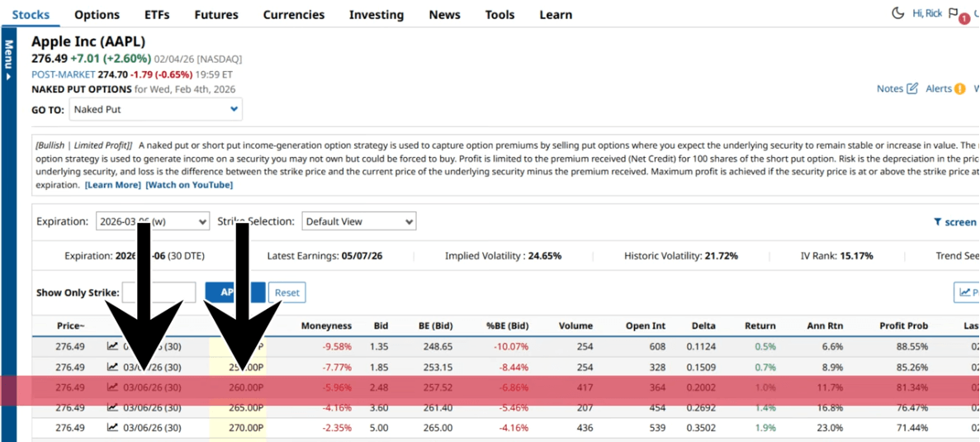Go to the Stocks tab
Screen dimensions: 980x442
pos(31,14)
